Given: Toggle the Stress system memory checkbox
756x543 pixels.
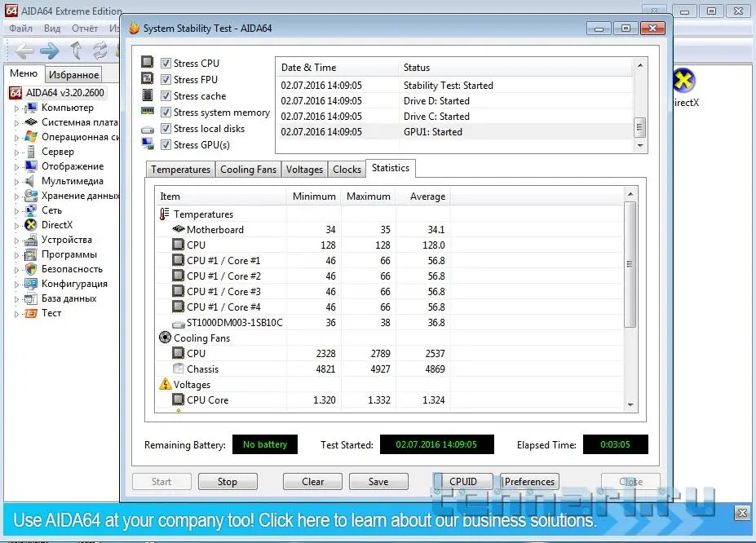Looking at the screenshot, I should pos(166,113).
